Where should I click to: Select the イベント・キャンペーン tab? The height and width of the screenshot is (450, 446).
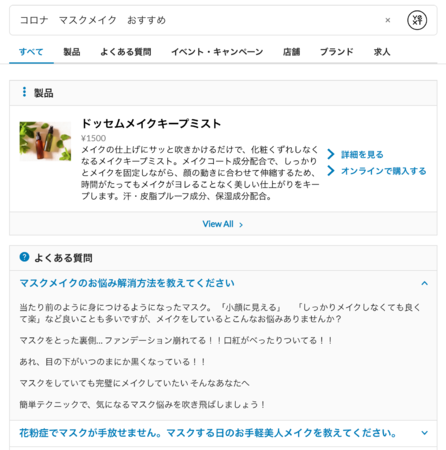[x=217, y=52]
